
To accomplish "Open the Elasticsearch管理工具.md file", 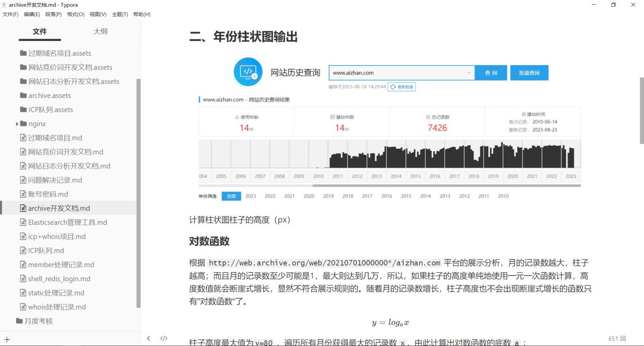I will click(67, 222).
